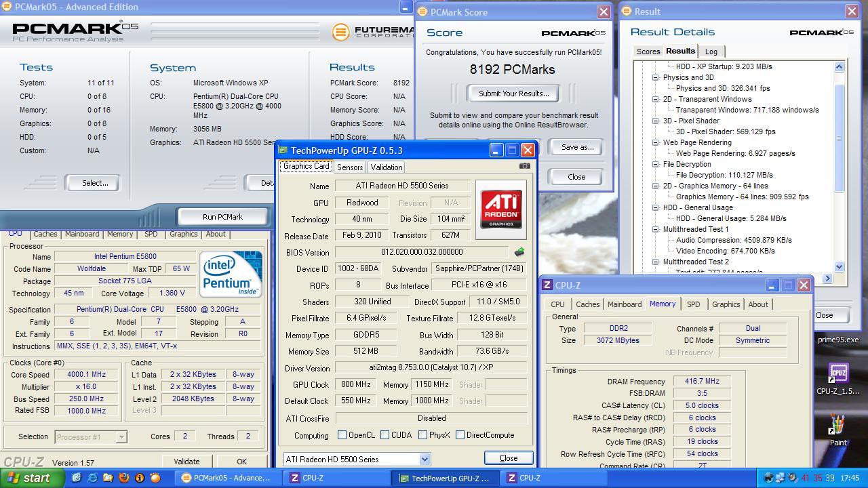Image resolution: width=868 pixels, height=488 pixels.
Task: Collapse the File Decryption tree node
Action: (x=656, y=164)
